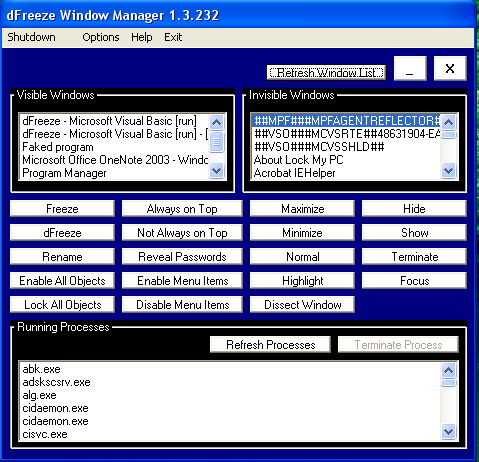Freeze the selected window
Screen dimensions: 479x462
pyautogui.click(x=62, y=209)
